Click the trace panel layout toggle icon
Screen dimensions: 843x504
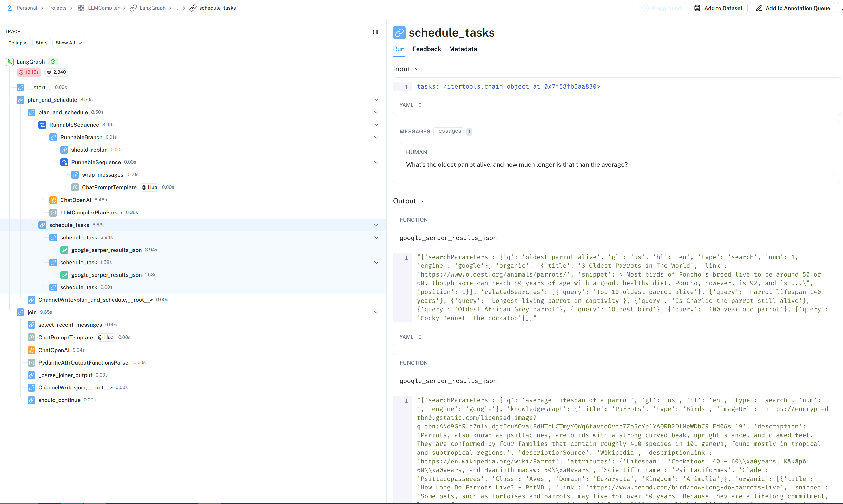(376, 32)
